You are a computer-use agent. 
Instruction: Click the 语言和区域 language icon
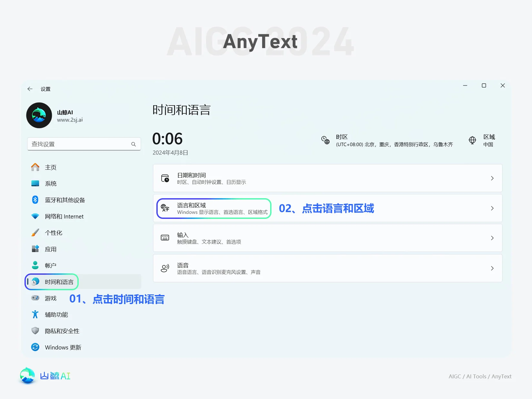(165, 208)
